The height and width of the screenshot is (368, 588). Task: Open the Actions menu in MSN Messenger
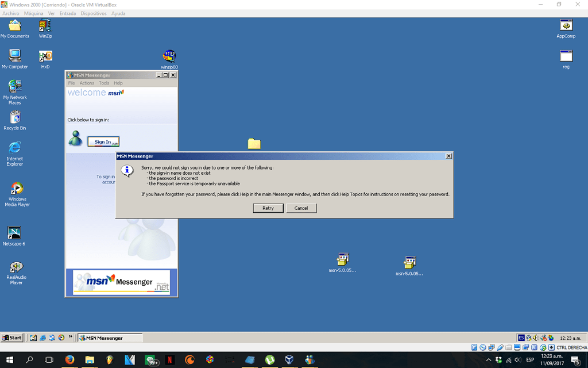click(87, 83)
